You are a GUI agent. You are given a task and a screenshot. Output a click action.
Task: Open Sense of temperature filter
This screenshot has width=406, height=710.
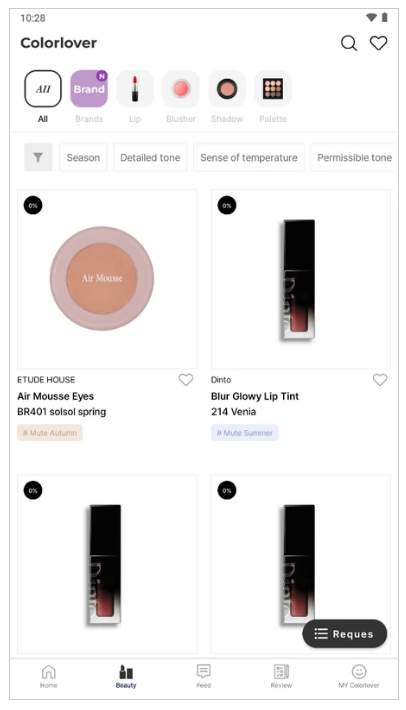pyautogui.click(x=249, y=158)
